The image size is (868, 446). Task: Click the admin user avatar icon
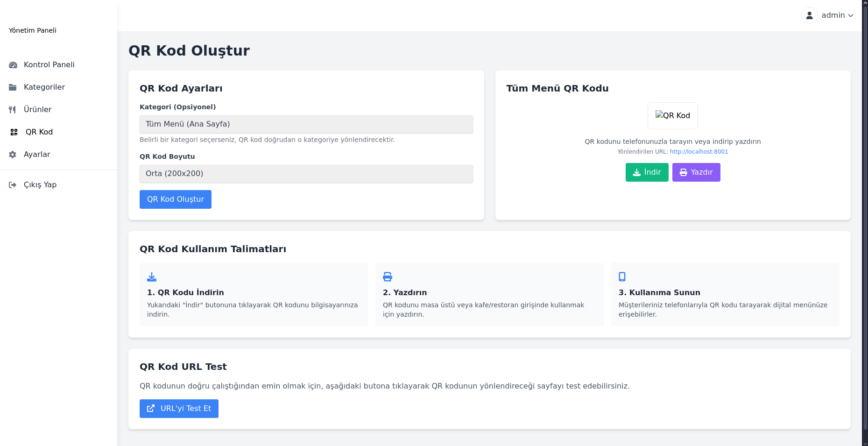(809, 15)
